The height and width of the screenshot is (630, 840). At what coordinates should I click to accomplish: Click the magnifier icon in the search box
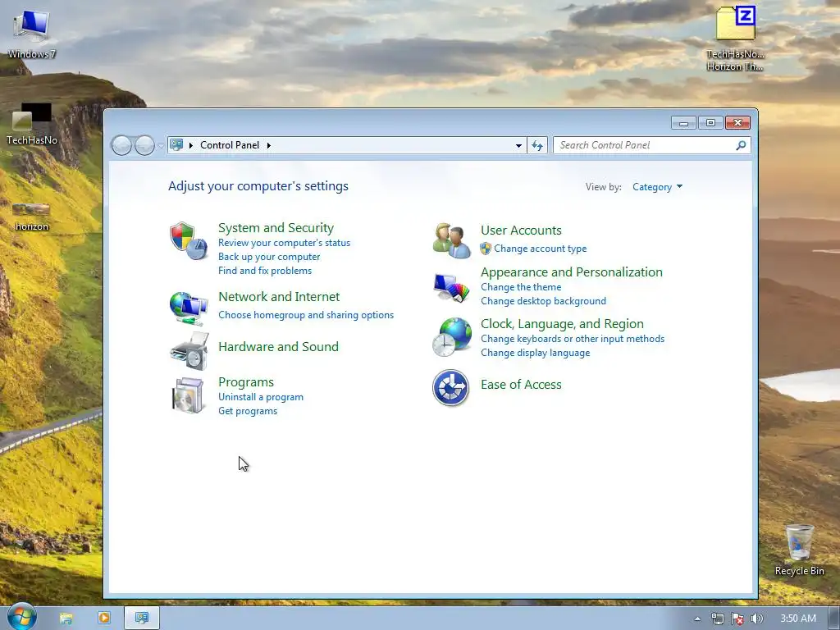741,145
